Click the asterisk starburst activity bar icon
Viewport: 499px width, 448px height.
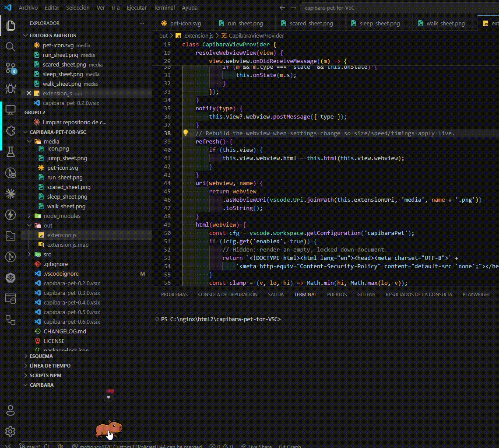point(11,194)
